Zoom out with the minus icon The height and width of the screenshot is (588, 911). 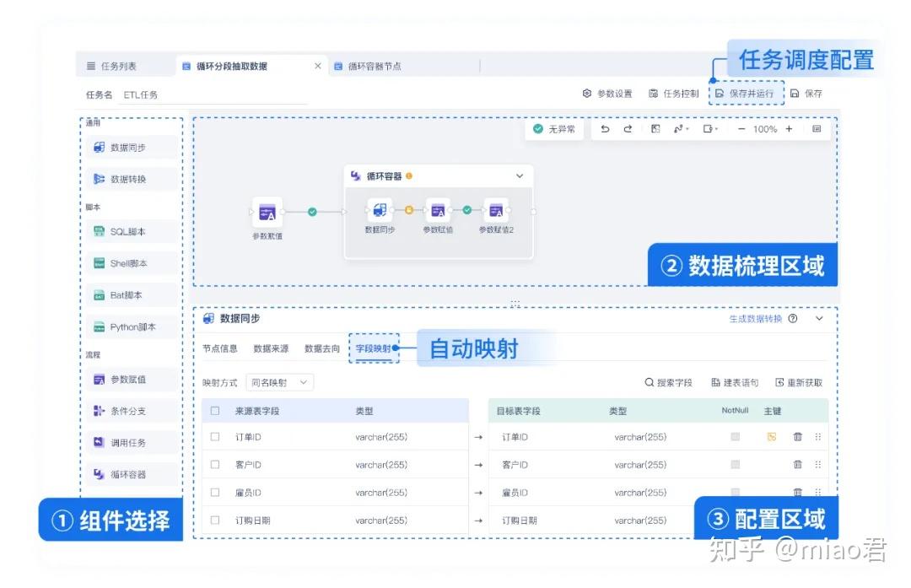coord(741,129)
